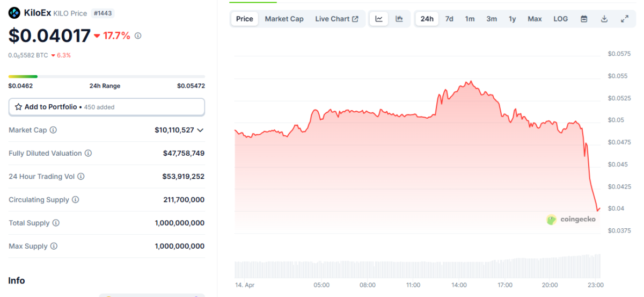The image size is (644, 297).
Task: Expand chart to fullscreen
Action: [x=625, y=19]
